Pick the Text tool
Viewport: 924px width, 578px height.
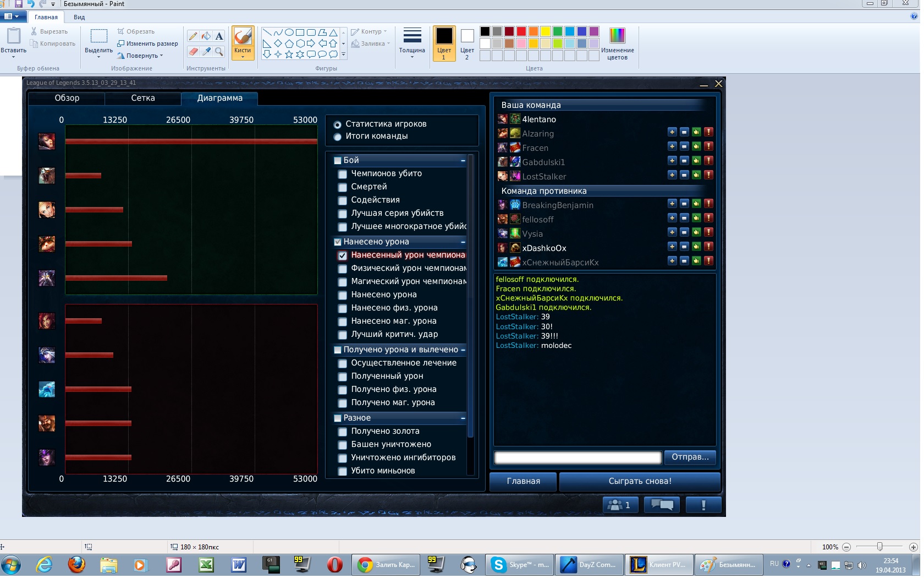(219, 36)
